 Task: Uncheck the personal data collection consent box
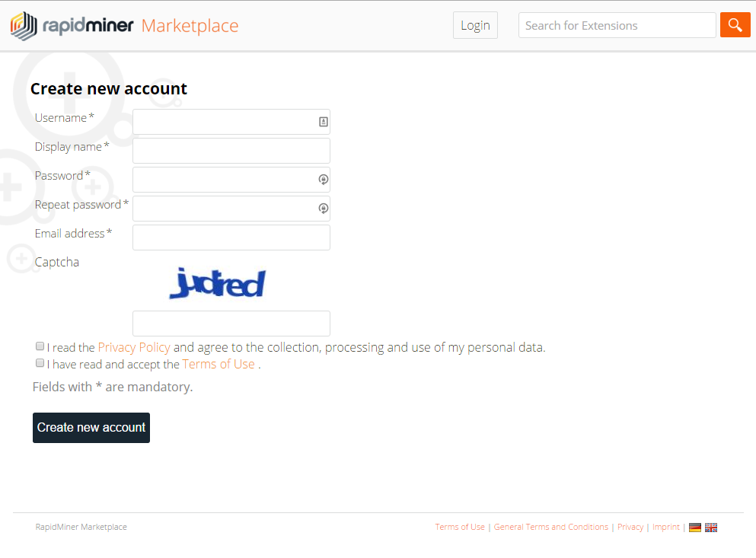[40, 346]
